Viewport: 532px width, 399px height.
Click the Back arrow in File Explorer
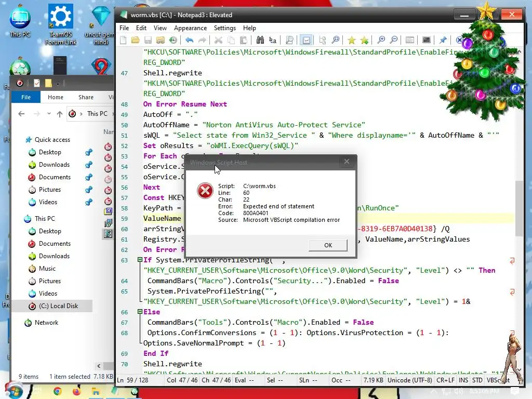21,114
